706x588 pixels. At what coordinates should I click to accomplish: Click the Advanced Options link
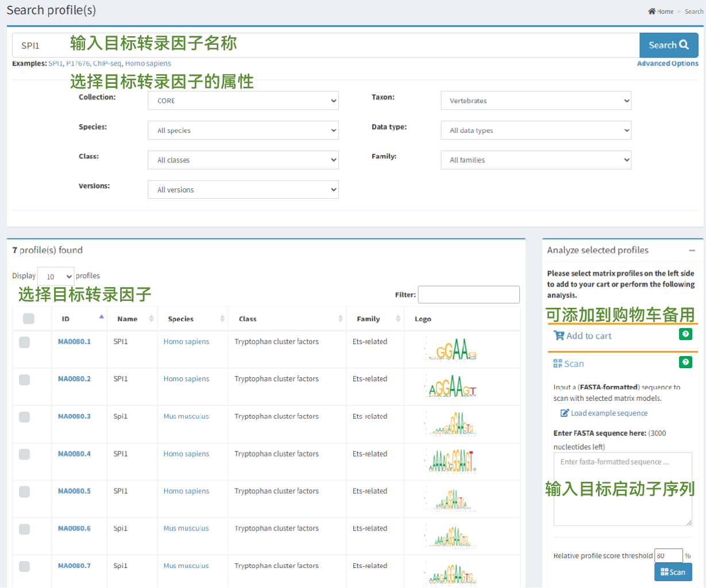(668, 64)
